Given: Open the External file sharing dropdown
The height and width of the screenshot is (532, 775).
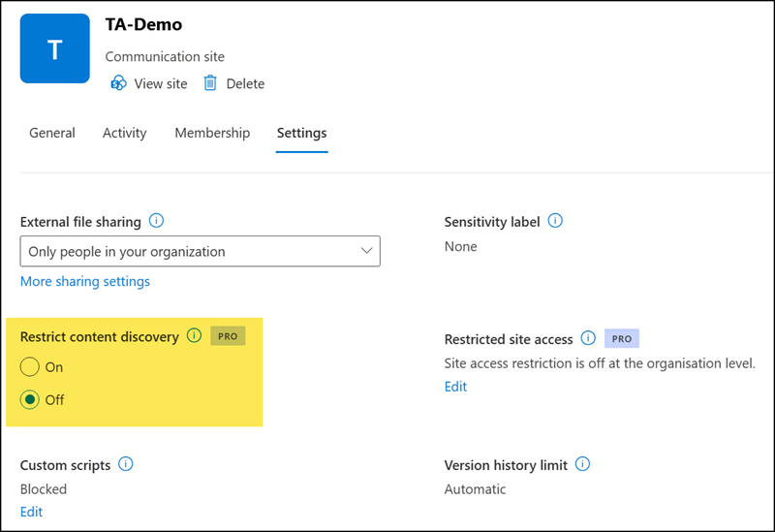Looking at the screenshot, I should coord(201,251).
